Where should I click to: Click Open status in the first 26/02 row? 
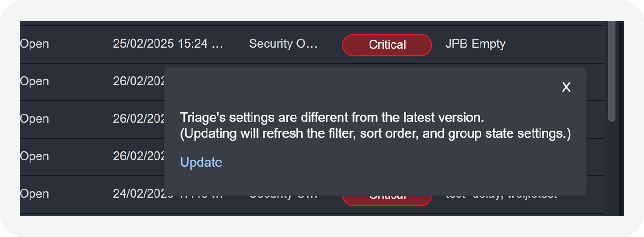click(34, 81)
